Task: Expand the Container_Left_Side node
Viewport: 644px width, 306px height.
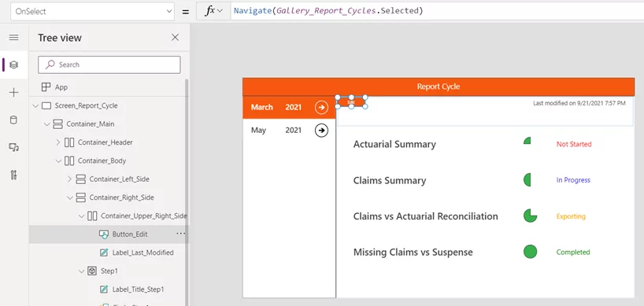Action: [x=69, y=179]
